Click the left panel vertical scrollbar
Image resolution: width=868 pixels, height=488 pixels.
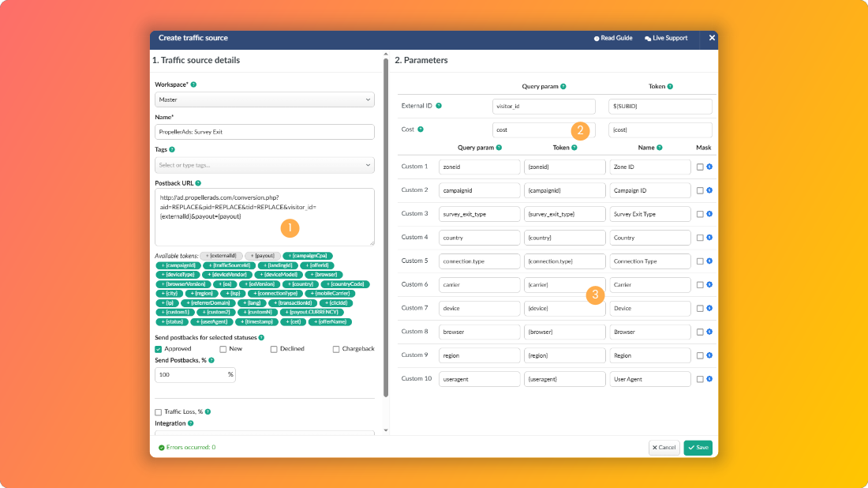coord(386,227)
